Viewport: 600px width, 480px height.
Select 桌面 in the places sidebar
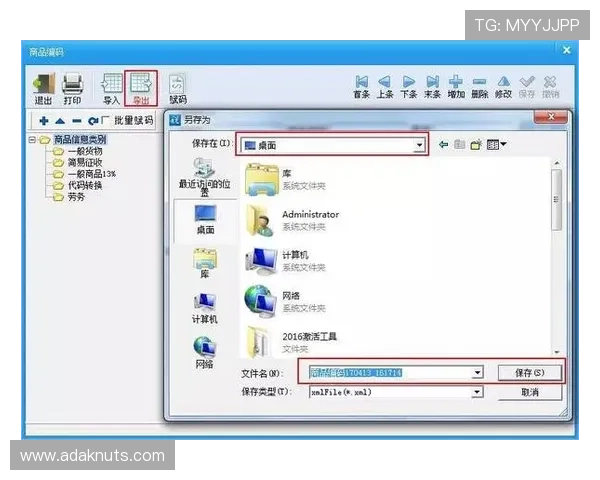click(205, 218)
